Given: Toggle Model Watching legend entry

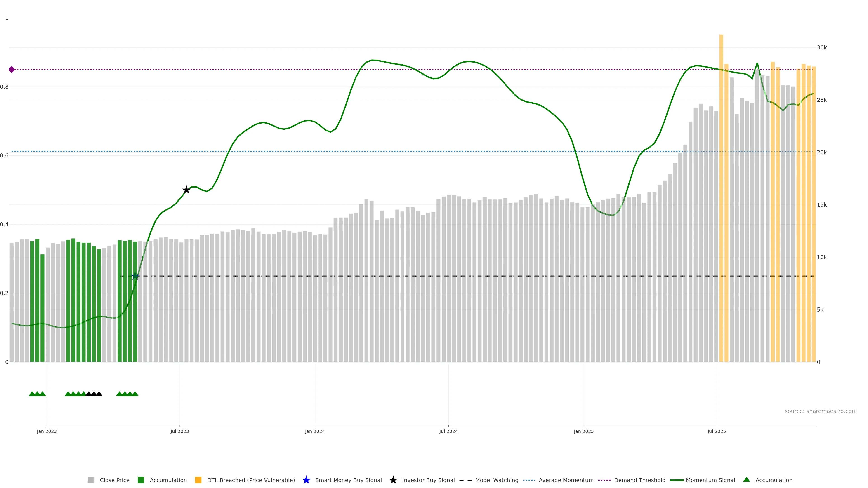Looking at the screenshot, I should (496, 480).
